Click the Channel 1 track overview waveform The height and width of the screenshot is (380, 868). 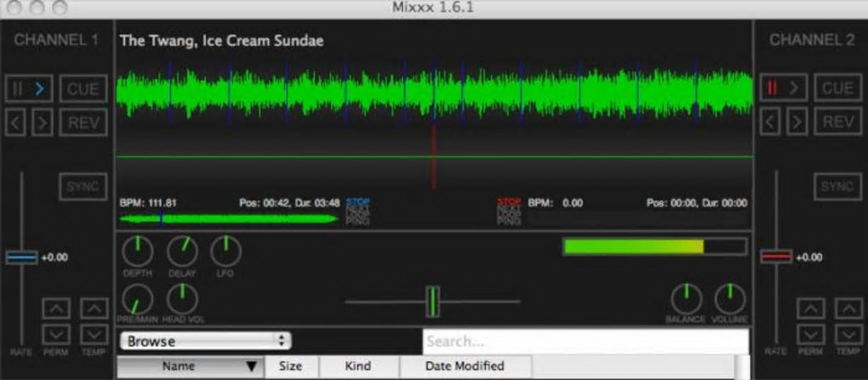(x=229, y=219)
